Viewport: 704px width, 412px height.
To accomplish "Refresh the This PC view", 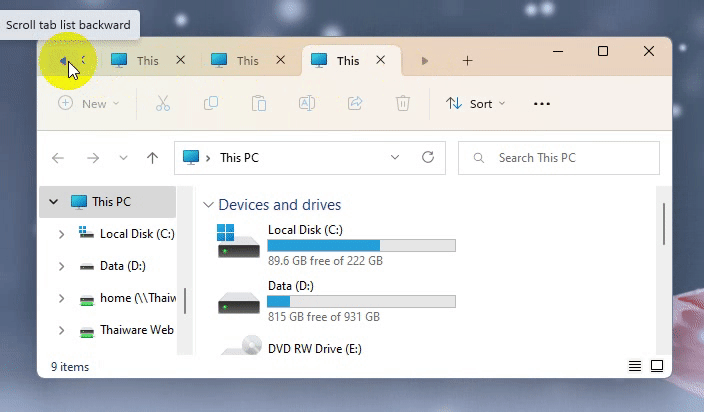I will pyautogui.click(x=428, y=158).
